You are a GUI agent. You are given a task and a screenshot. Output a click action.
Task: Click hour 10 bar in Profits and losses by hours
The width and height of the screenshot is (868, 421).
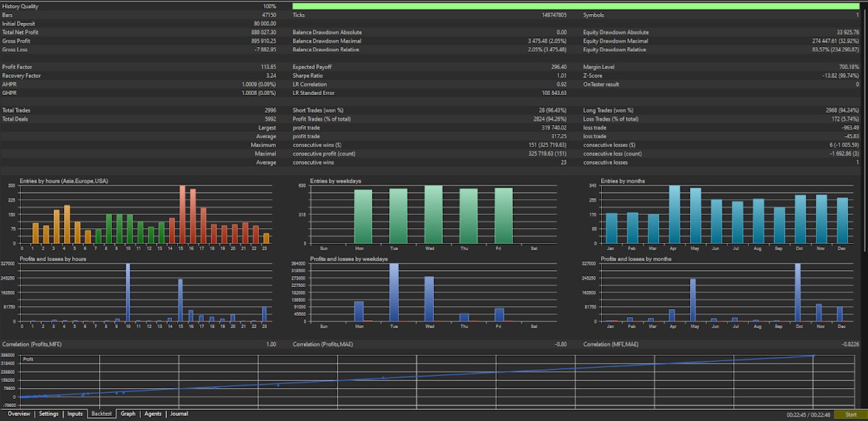[x=128, y=292]
